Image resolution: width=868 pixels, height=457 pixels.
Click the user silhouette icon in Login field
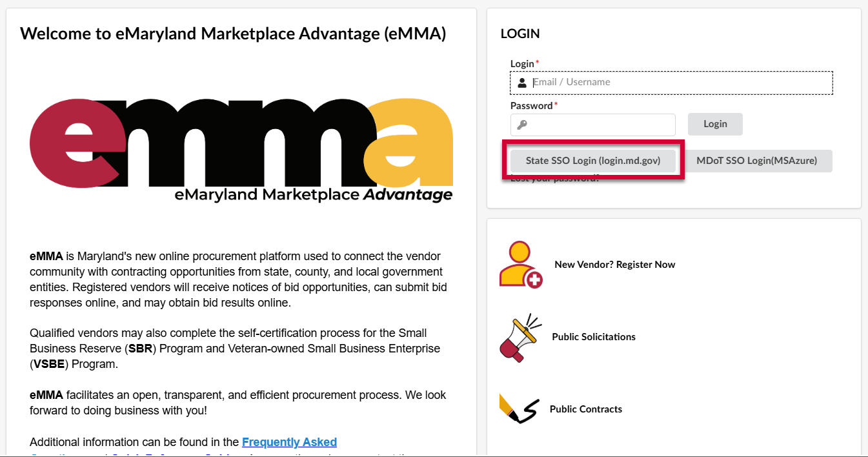coord(522,83)
